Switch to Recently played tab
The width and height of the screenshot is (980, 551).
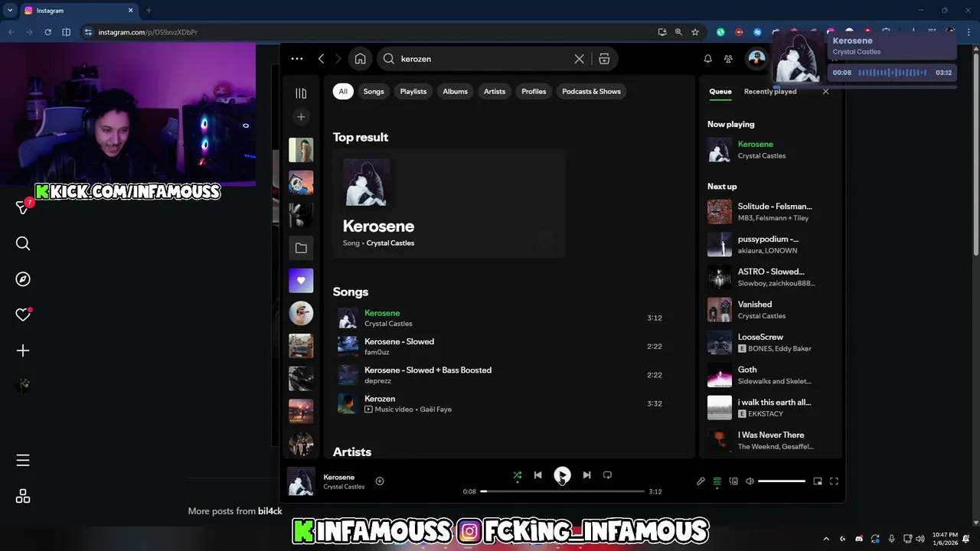tap(770, 91)
